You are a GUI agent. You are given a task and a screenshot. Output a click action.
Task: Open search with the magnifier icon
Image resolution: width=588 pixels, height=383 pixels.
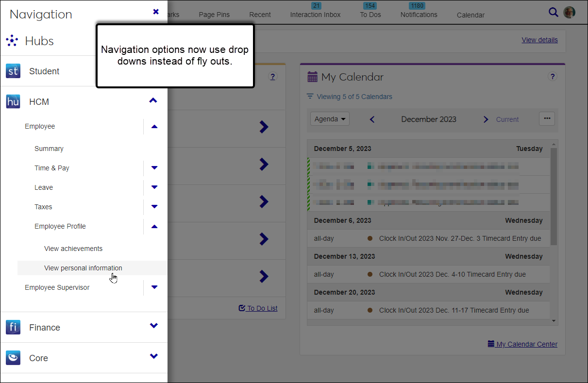pyautogui.click(x=553, y=13)
